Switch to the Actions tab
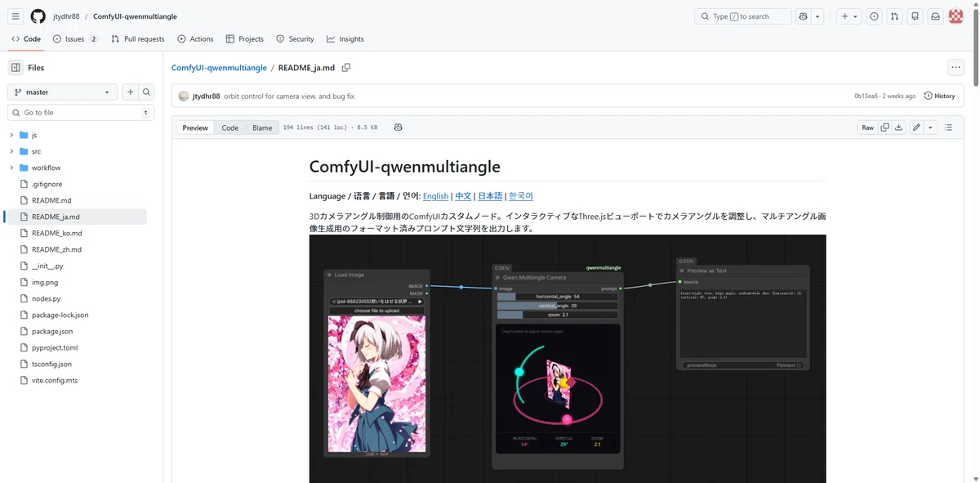 pyautogui.click(x=195, y=38)
